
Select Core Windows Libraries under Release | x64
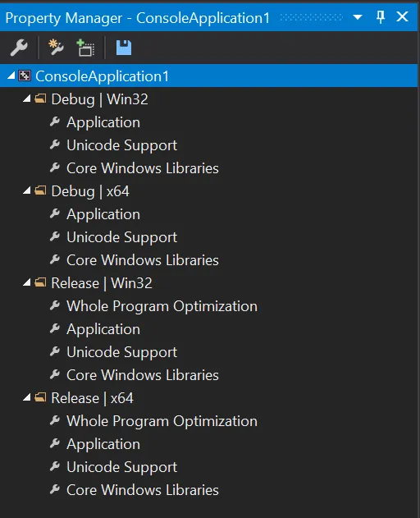pyautogui.click(x=143, y=490)
